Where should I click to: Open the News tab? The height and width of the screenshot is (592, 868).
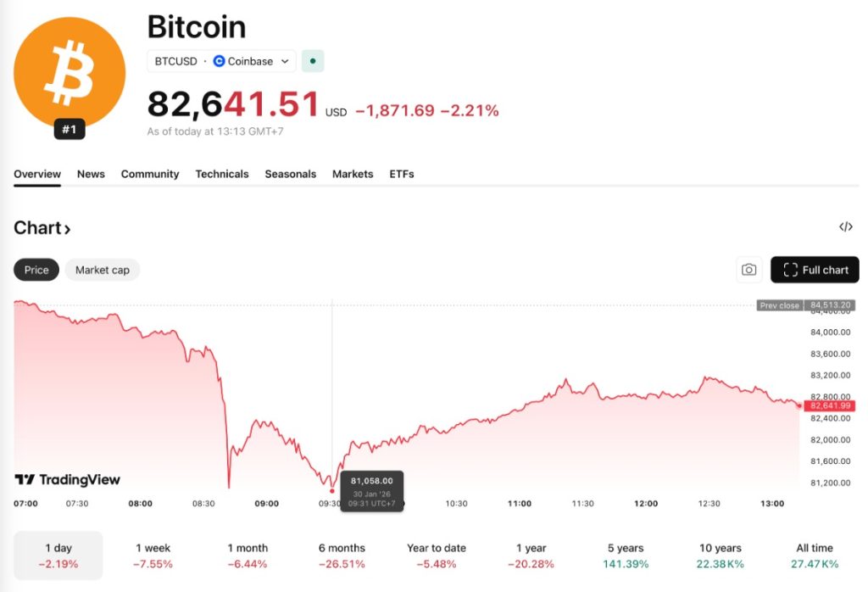(91, 174)
